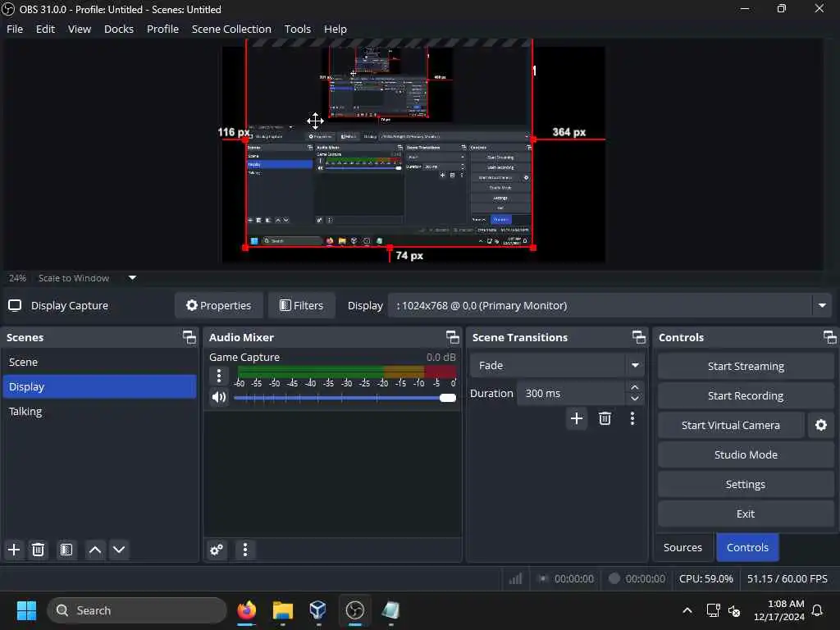
Task: Open the View menu
Action: coord(80,29)
